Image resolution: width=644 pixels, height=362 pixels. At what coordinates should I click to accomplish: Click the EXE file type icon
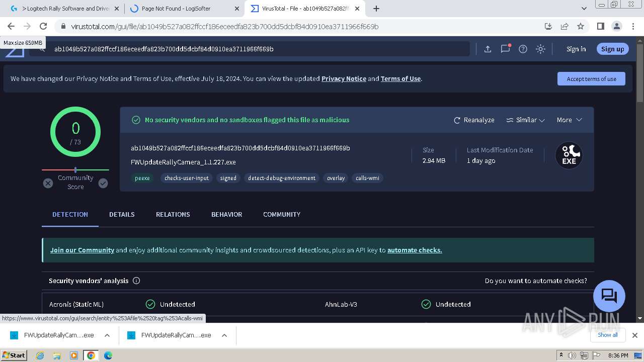coord(569,155)
